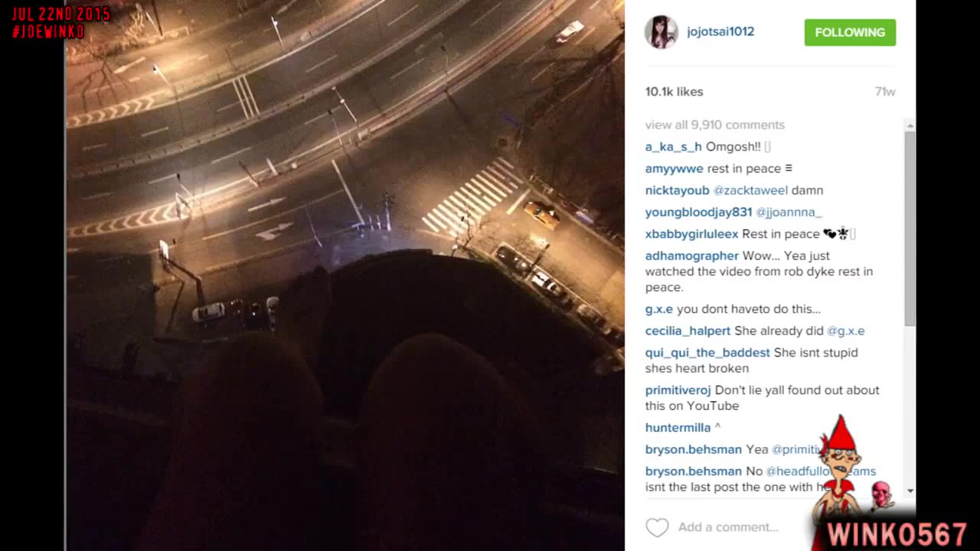
Task: Open a_ka_s_h commenter profile
Action: coord(674,147)
